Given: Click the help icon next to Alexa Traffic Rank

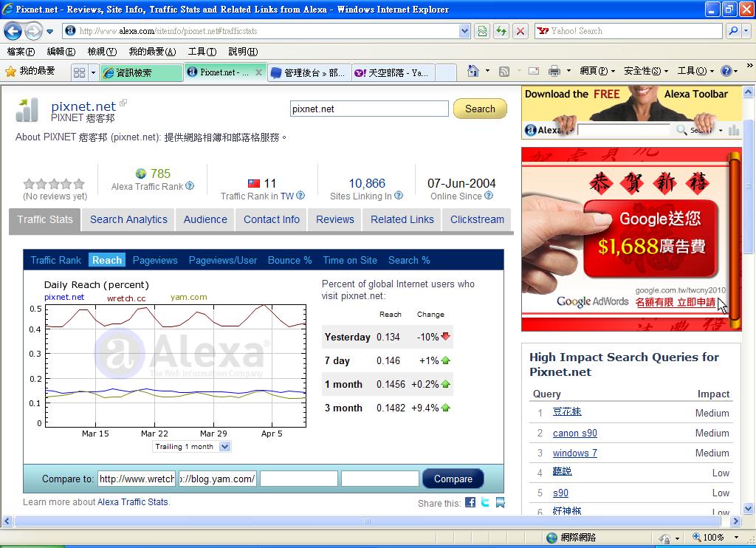Looking at the screenshot, I should pos(190,185).
